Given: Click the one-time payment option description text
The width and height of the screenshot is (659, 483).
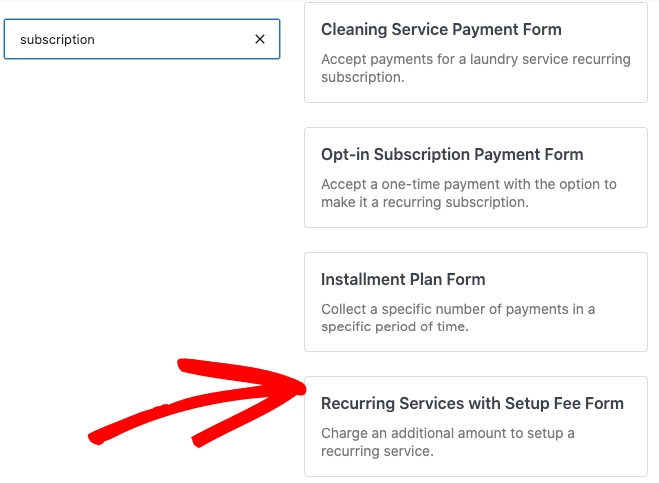Looking at the screenshot, I should (x=469, y=193).
